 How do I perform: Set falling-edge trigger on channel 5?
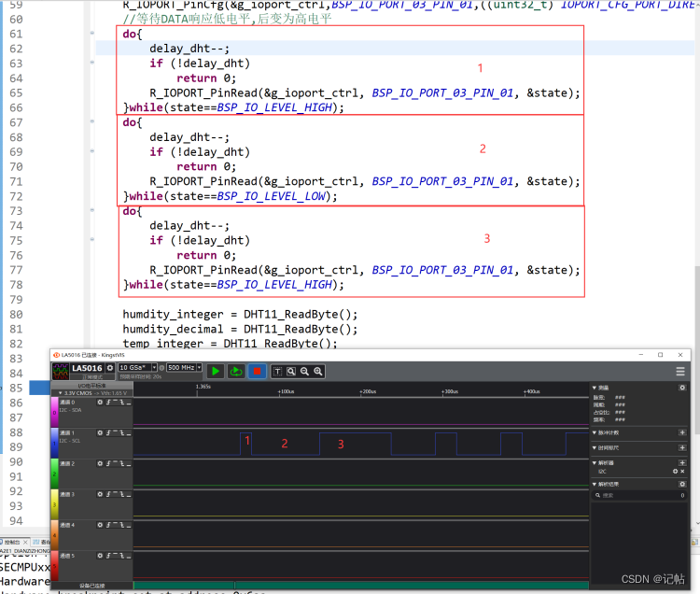coord(122,556)
